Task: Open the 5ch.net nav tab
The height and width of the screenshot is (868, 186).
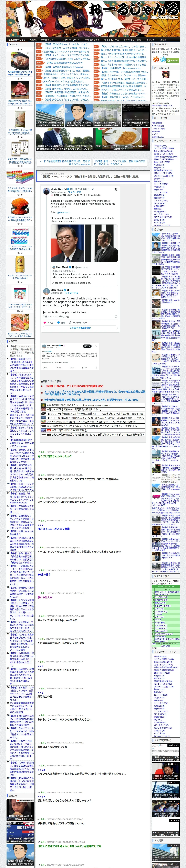Action: [x=151, y=40]
